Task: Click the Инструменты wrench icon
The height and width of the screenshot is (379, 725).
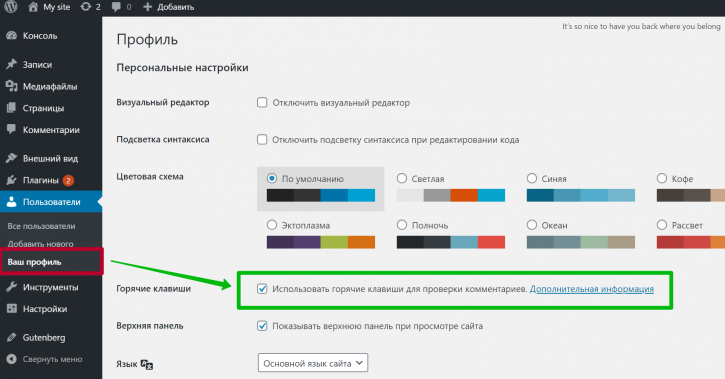Action: coord(12,287)
